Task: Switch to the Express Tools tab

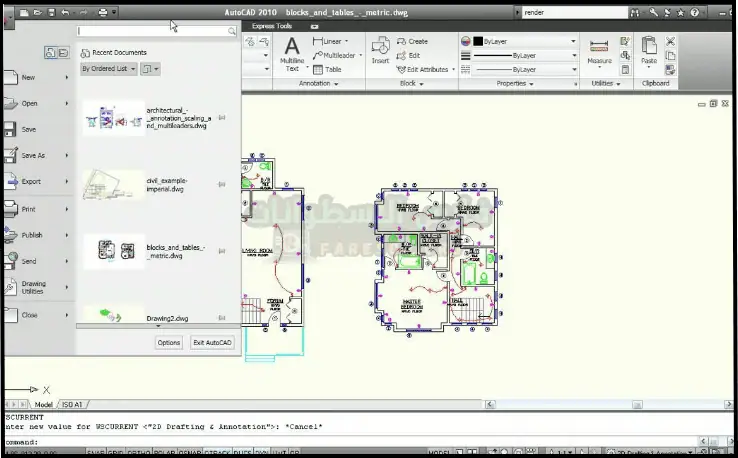Action: [x=273, y=26]
